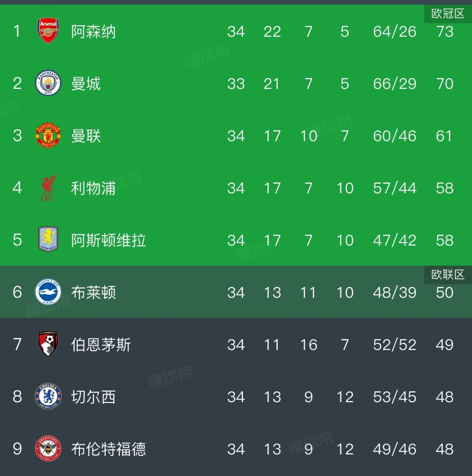Tap the Manchester United club crest
This screenshot has width=472, height=476.
pyautogui.click(x=48, y=135)
